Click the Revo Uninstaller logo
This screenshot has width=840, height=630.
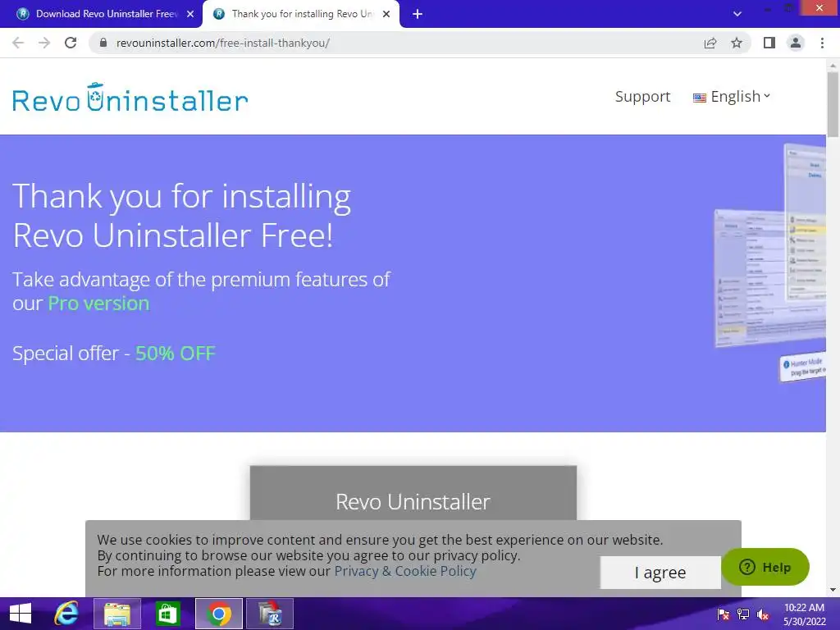click(130, 98)
